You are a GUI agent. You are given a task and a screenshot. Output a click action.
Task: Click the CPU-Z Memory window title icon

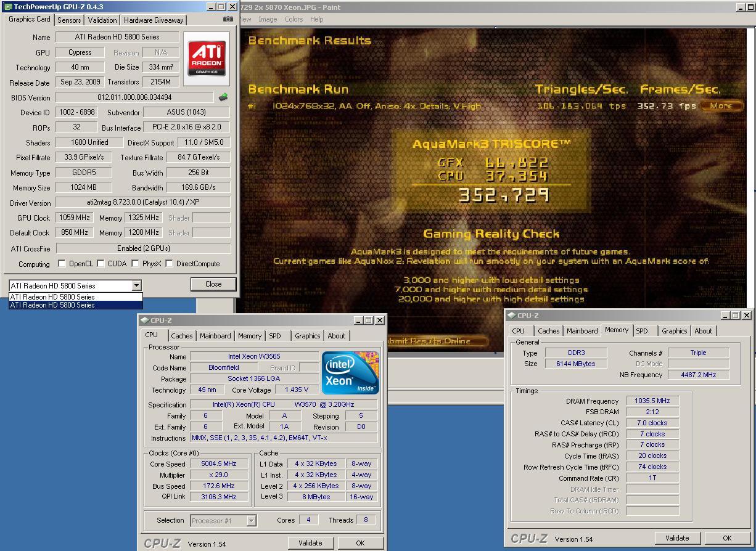(x=511, y=315)
